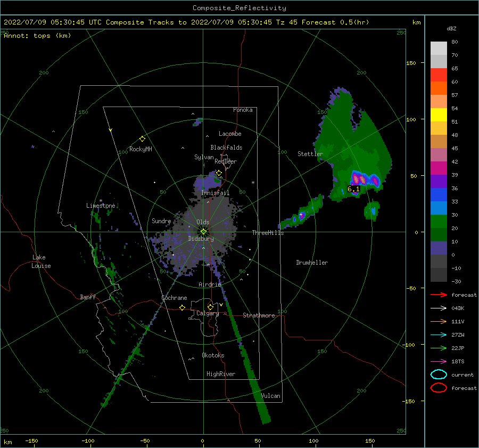Click the yellow diamond marker above Innisfail
479x448 pixels.
[x=219, y=173]
